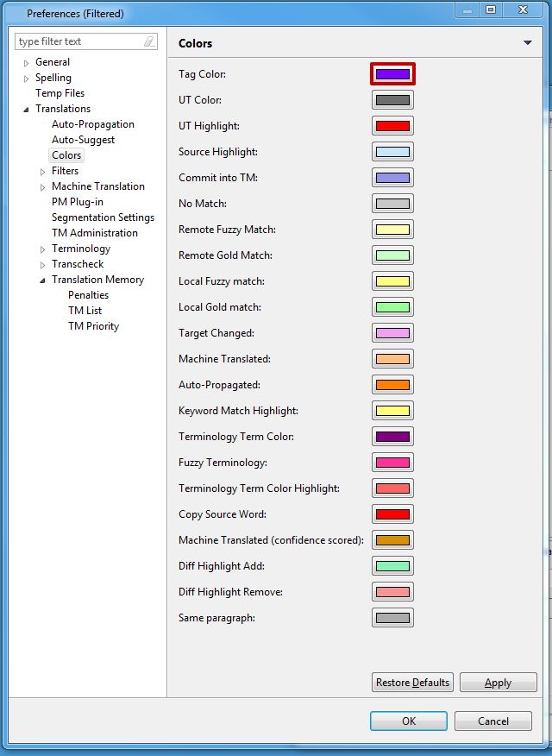The width and height of the screenshot is (552, 756).
Task: Open the PM Plug-in preferences page
Action: (78, 202)
